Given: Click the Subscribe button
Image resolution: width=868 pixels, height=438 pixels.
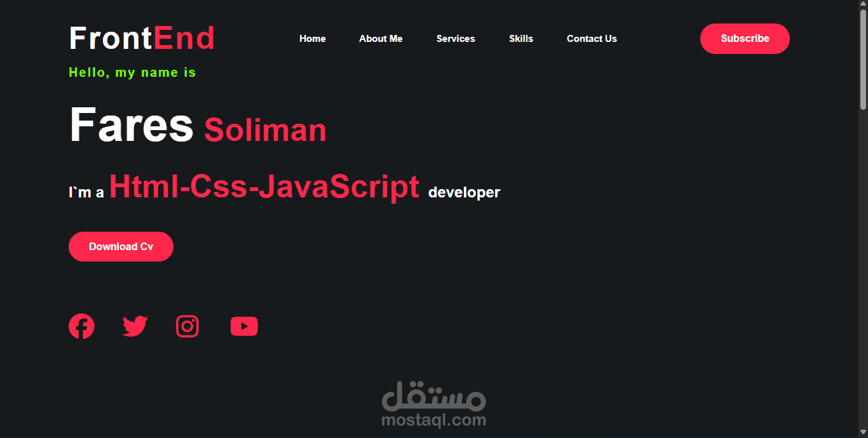Looking at the screenshot, I should (745, 39).
